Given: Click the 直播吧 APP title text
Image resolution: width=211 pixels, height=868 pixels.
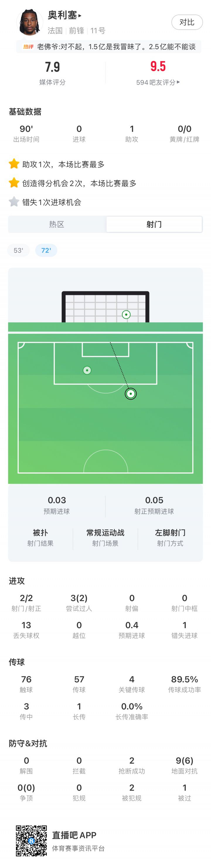Looking at the screenshot, I should click(74, 835).
